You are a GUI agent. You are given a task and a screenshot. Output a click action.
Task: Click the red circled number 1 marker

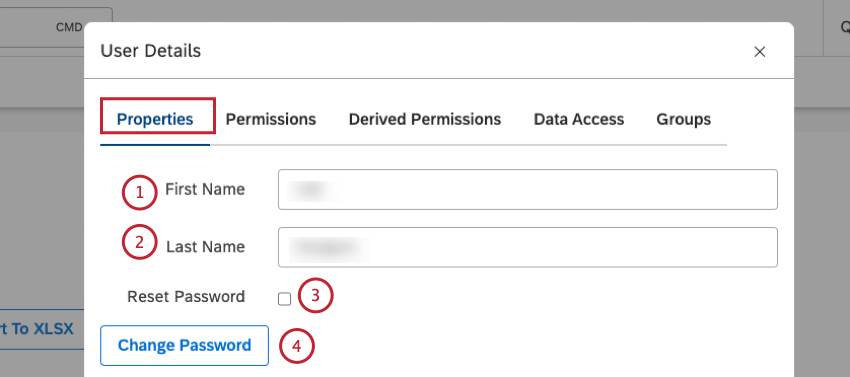pyautogui.click(x=139, y=192)
